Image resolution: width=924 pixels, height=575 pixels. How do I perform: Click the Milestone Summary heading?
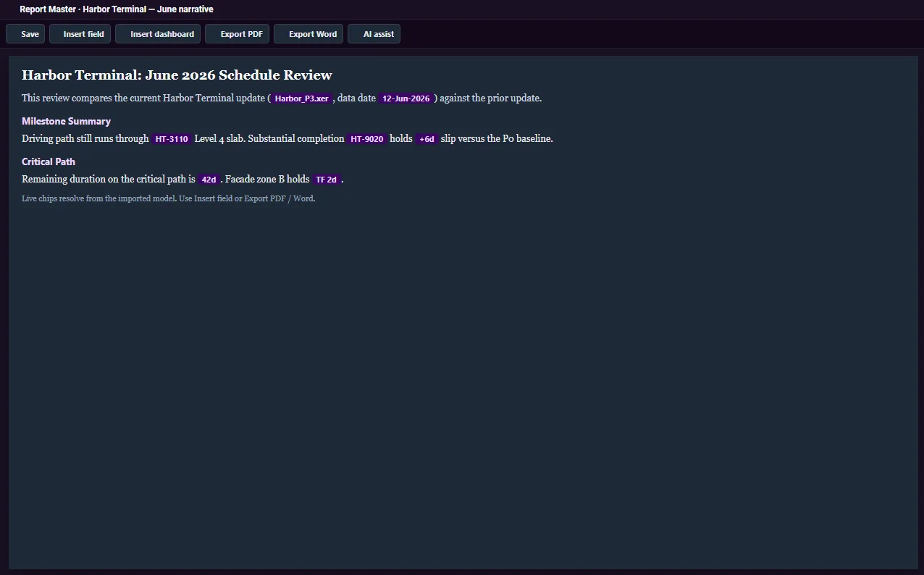(x=66, y=121)
